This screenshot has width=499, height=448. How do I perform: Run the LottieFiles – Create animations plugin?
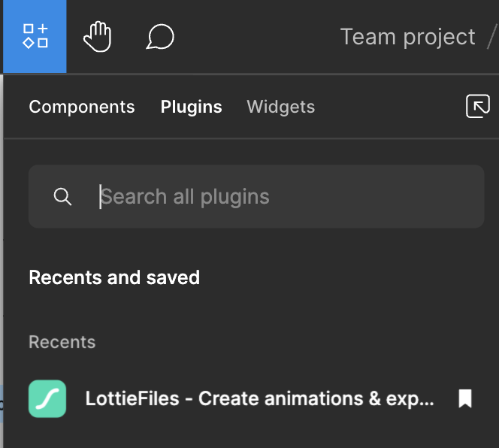(x=250, y=398)
